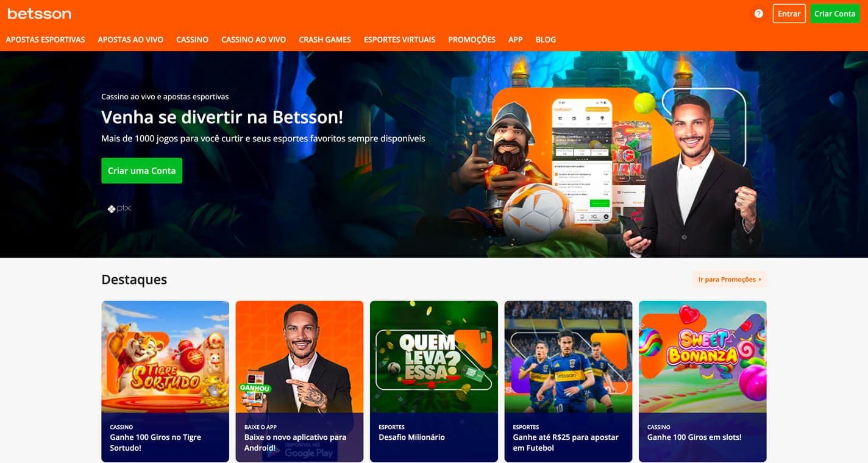
Task: Select the App menu item
Action: click(516, 40)
